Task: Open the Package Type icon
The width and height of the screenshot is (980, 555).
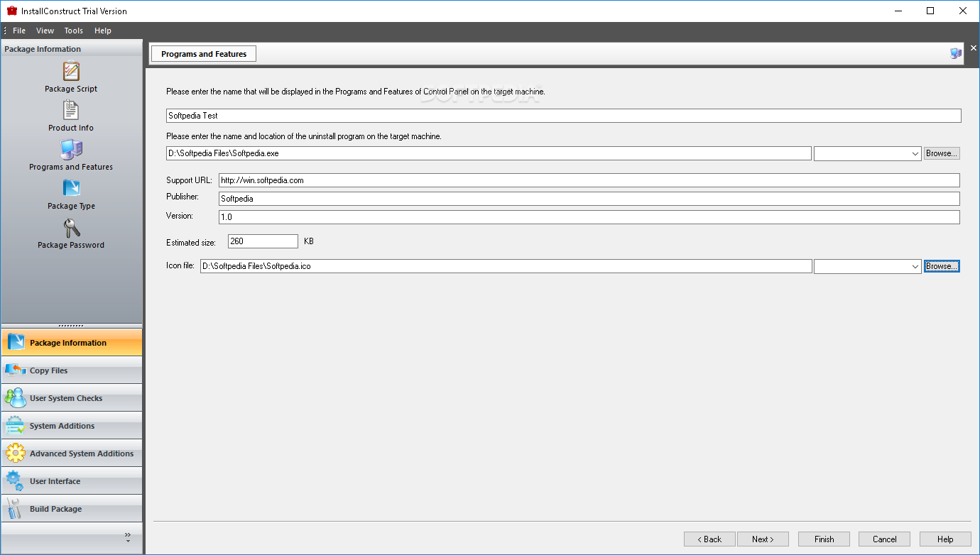Action: pyautogui.click(x=71, y=187)
